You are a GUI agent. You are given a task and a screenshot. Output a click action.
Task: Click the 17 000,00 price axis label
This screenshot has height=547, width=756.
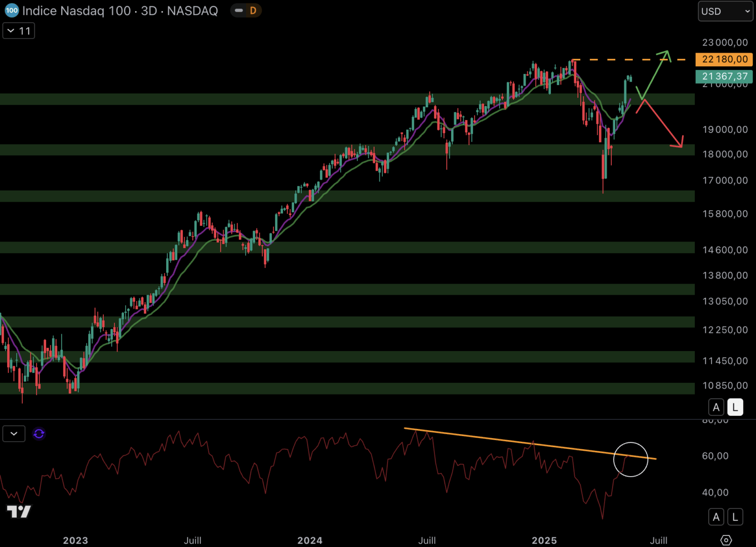pyautogui.click(x=725, y=180)
